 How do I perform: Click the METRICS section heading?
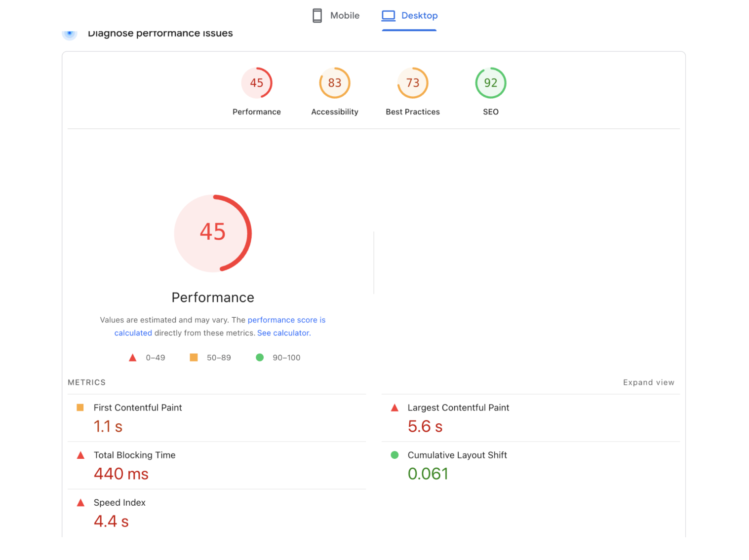86,382
